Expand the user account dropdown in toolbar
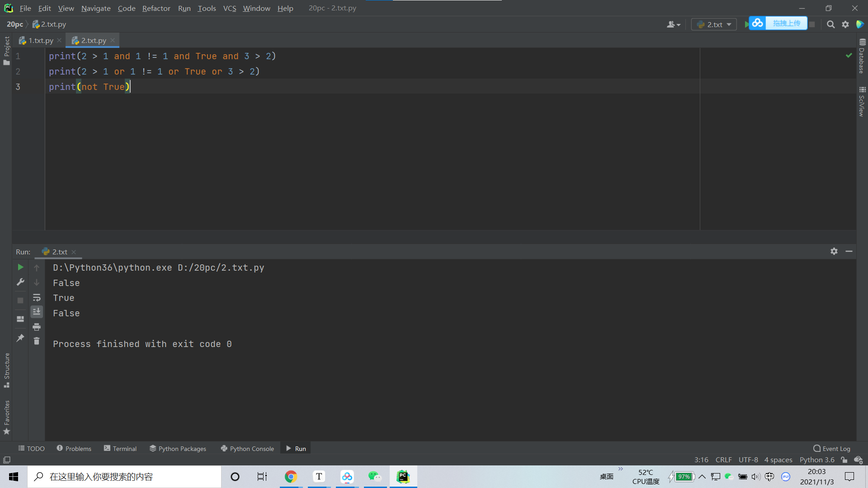Screen dimensions: 868x488 [673, 24]
